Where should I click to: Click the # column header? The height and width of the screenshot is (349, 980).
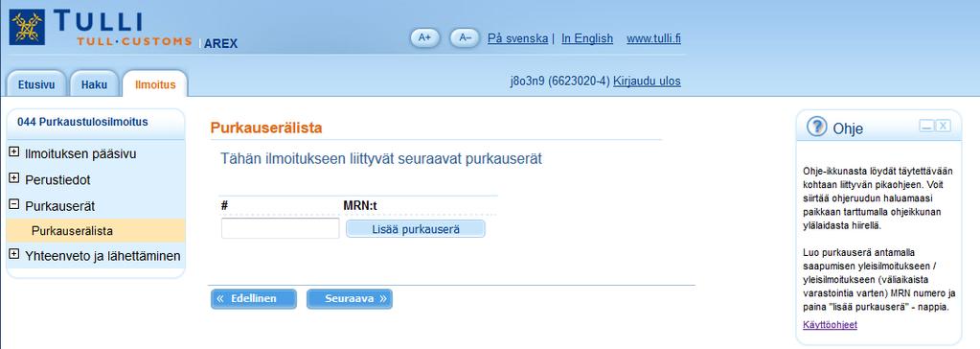click(224, 205)
